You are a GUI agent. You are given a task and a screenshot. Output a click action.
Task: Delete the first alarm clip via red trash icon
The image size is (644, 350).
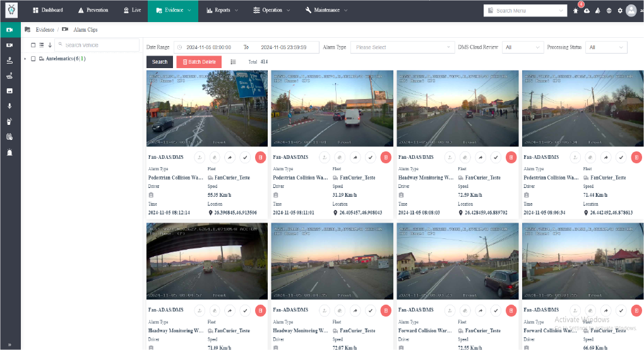[260, 157]
